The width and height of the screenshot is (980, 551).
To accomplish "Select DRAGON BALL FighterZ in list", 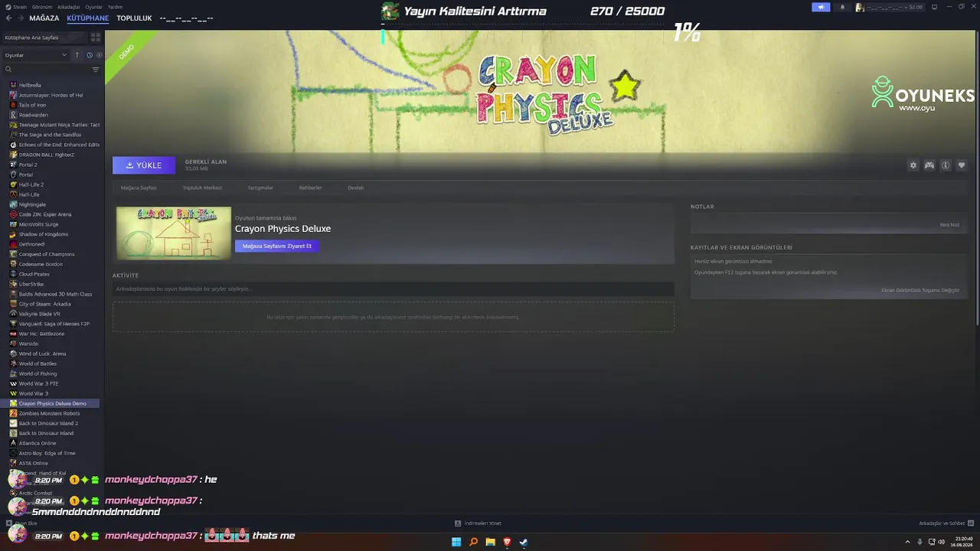I will point(50,155).
